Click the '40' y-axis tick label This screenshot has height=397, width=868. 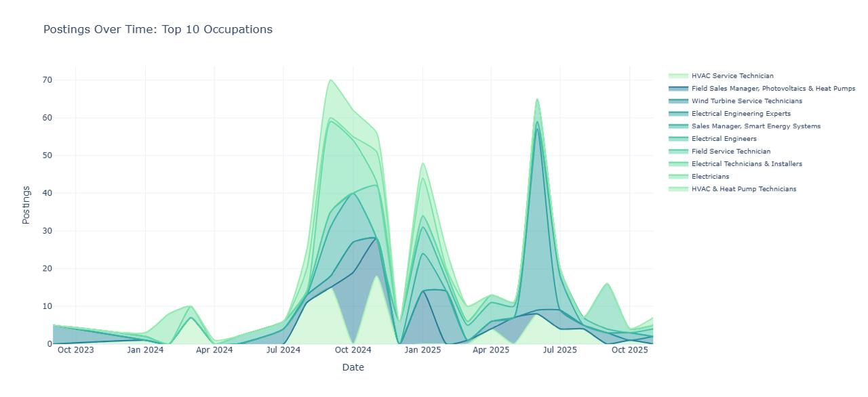(46, 193)
